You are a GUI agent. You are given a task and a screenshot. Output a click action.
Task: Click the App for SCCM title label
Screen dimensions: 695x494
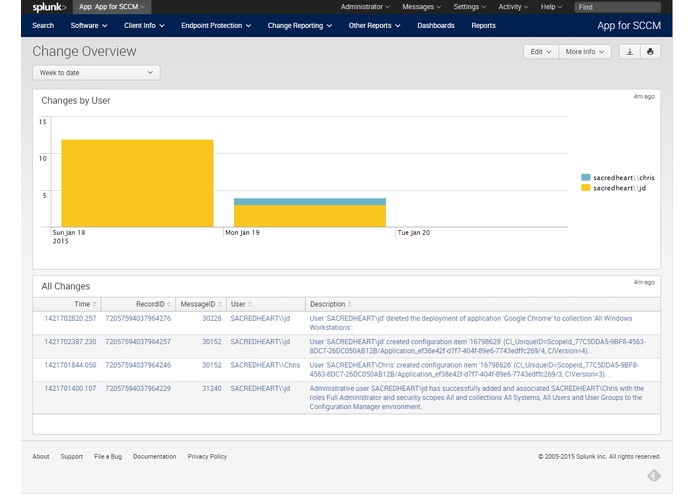(x=629, y=26)
